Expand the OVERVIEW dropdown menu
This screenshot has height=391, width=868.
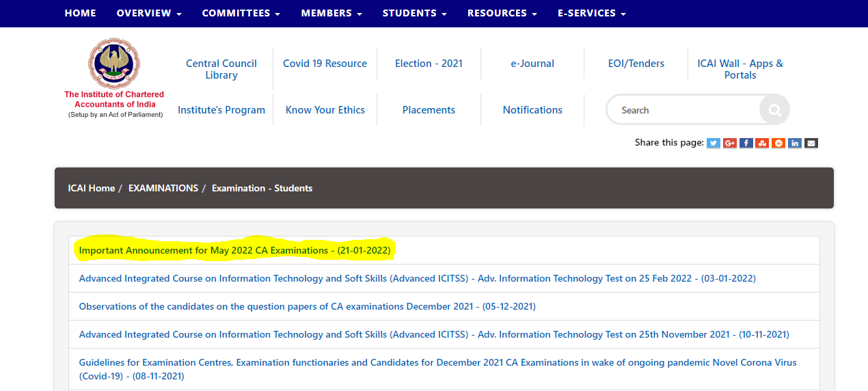click(x=149, y=13)
